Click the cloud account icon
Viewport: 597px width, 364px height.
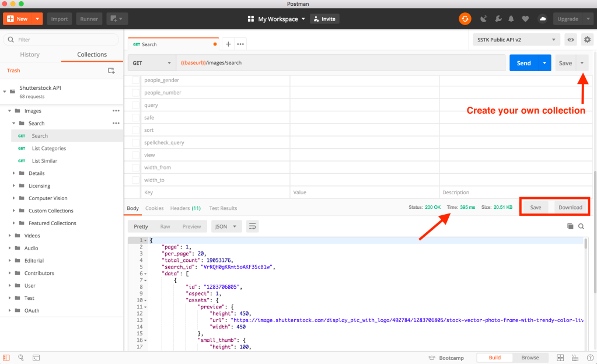point(543,19)
